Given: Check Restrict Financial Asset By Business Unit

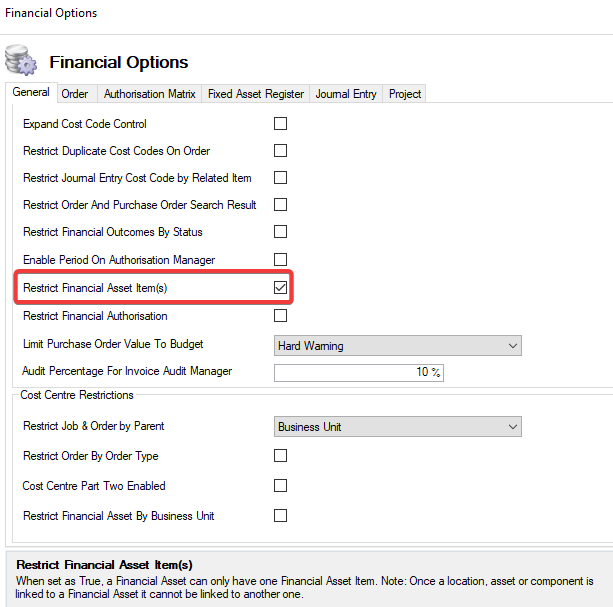Looking at the screenshot, I should click(280, 516).
